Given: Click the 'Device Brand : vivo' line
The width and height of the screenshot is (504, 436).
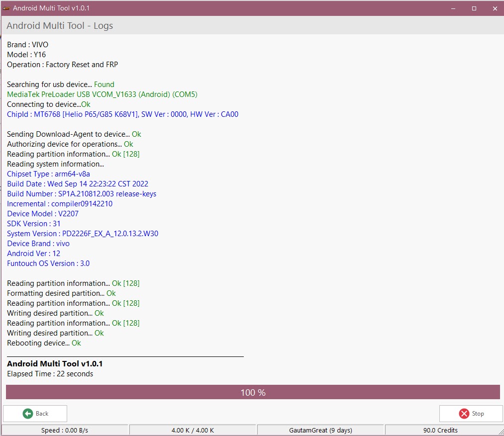Looking at the screenshot, I should (38, 244).
